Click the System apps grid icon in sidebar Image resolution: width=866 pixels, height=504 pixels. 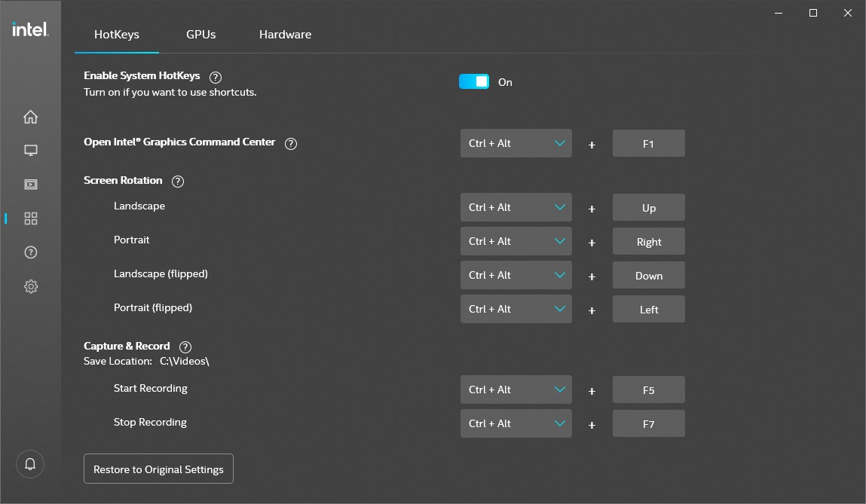coord(30,218)
